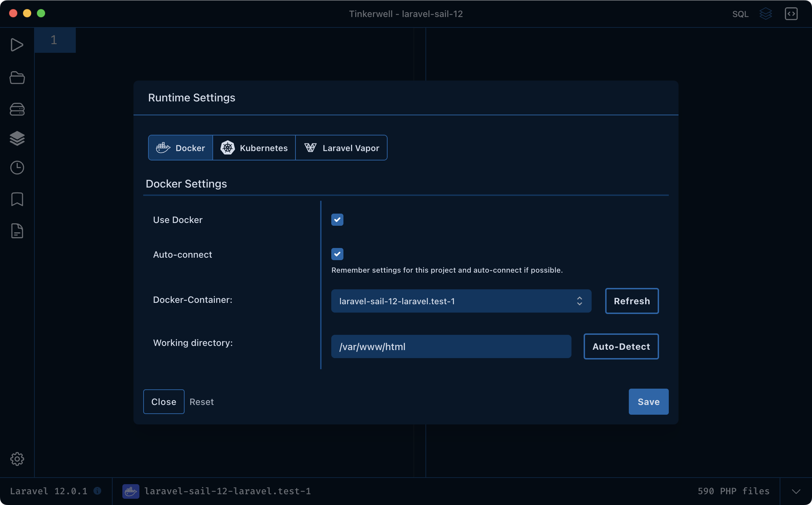Switch to the Kubernetes tab

[x=254, y=148]
